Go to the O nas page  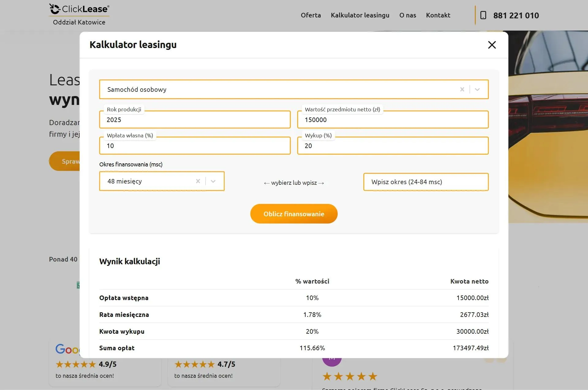pyautogui.click(x=408, y=15)
